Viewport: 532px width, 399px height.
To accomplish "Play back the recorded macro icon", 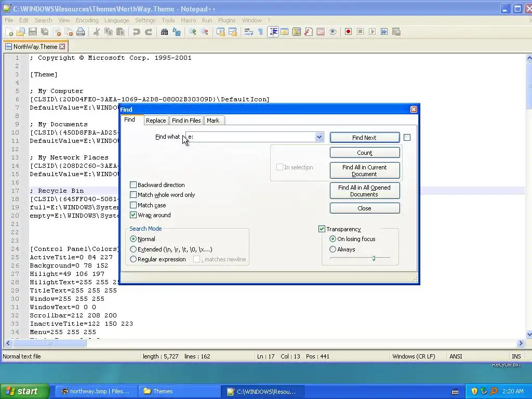I will click(372, 32).
